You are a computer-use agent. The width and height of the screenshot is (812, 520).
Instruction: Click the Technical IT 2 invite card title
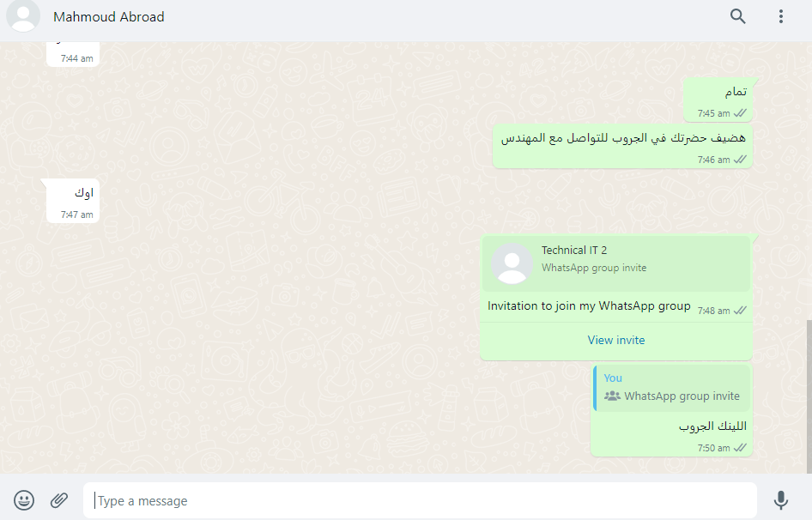[x=573, y=251]
